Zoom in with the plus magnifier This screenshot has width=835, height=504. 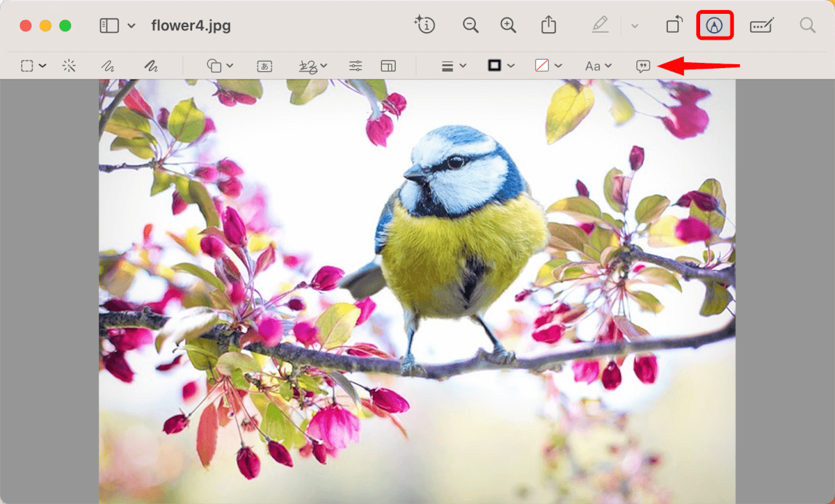[508, 25]
